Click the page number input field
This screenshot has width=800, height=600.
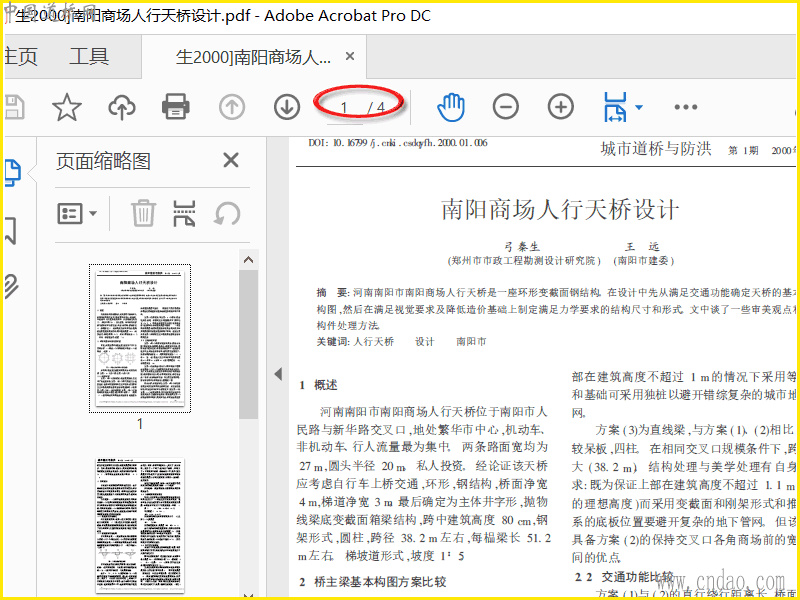tap(344, 108)
